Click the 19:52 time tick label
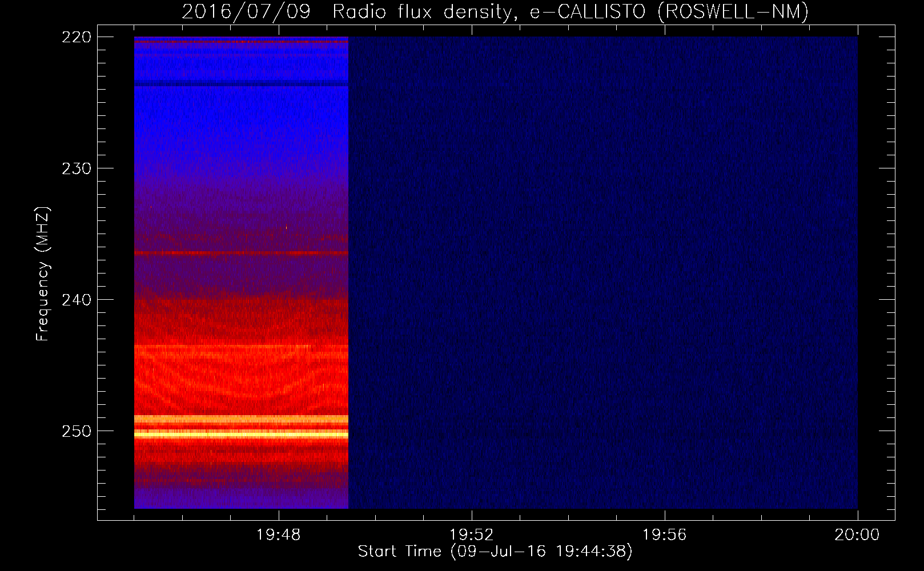The height and width of the screenshot is (571, 924). point(471,535)
